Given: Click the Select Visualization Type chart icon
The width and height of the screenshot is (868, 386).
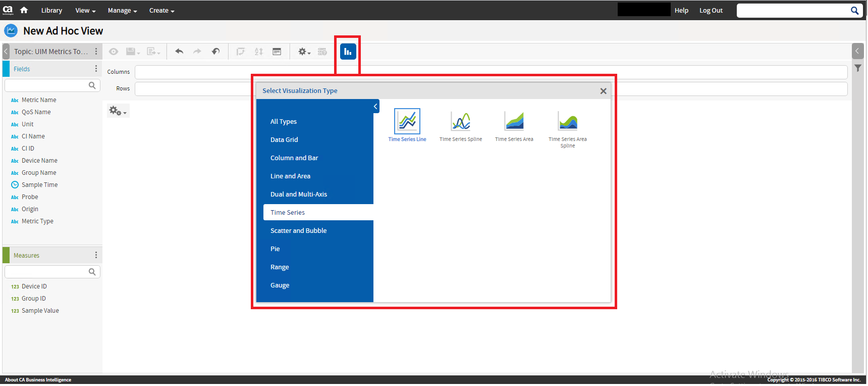Looking at the screenshot, I should coord(348,52).
